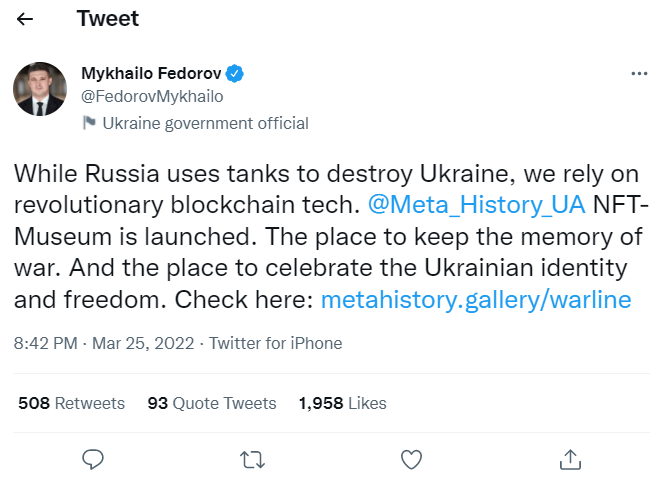Click the Mykhailo Fedorov display name
Screen dimensions: 665x484
tap(150, 74)
